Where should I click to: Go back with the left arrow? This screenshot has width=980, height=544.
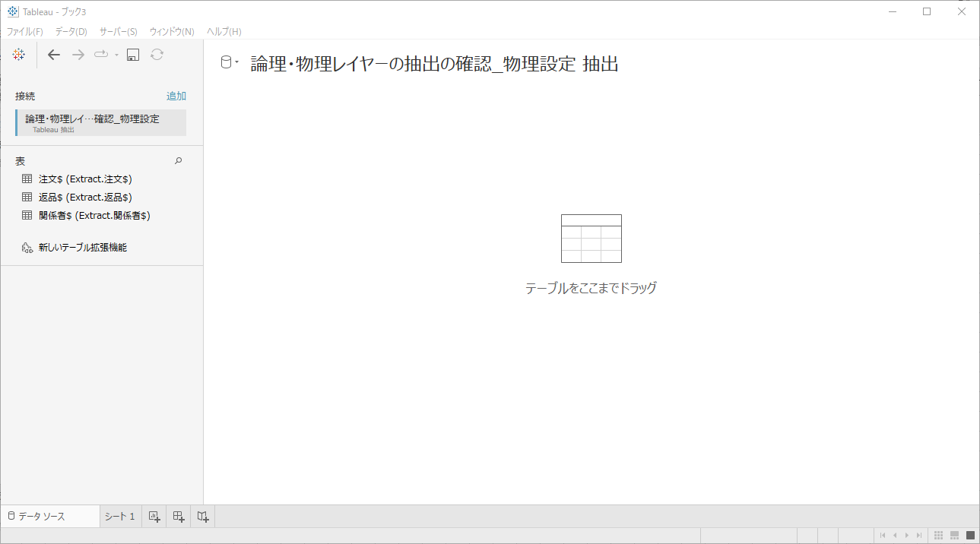pos(54,55)
